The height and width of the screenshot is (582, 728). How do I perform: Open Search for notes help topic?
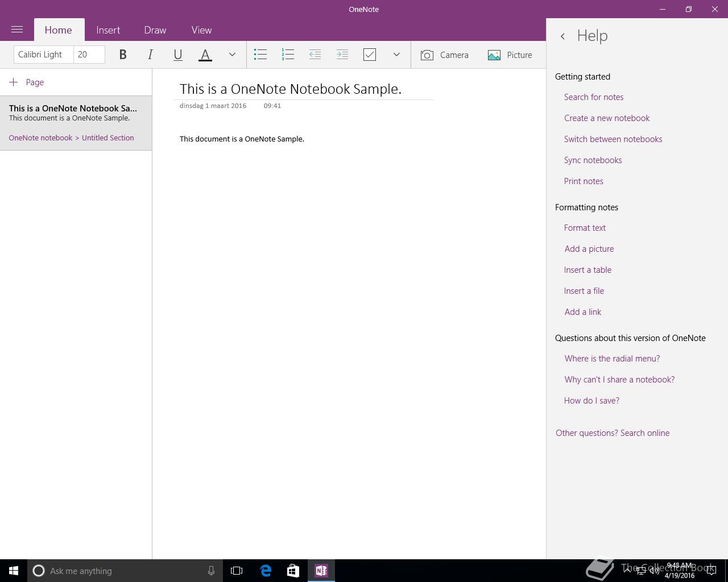coord(594,97)
